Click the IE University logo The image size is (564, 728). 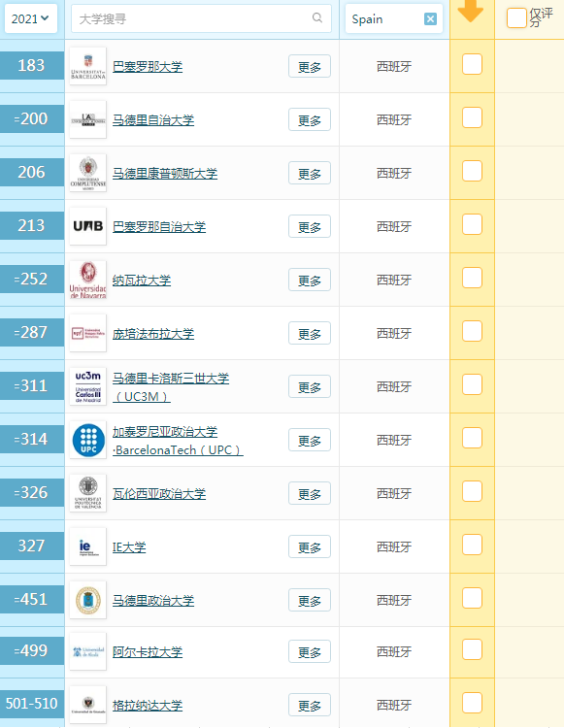87,546
